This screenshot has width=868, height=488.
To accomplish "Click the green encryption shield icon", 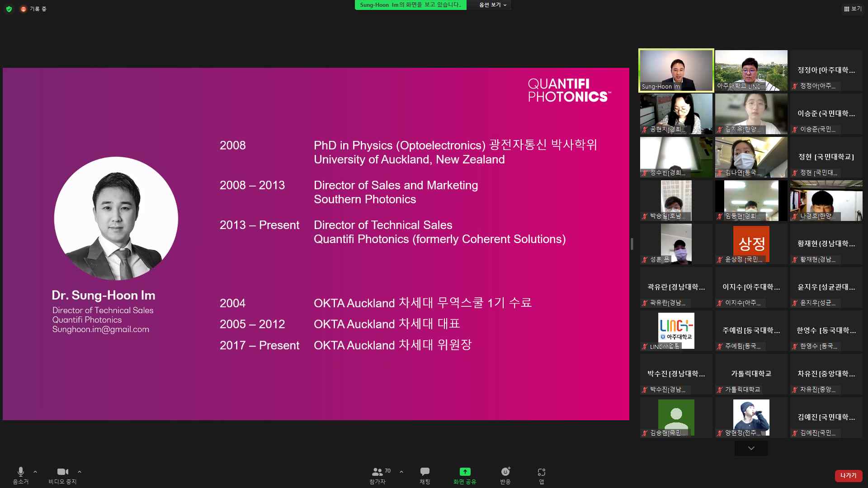I will point(9,9).
